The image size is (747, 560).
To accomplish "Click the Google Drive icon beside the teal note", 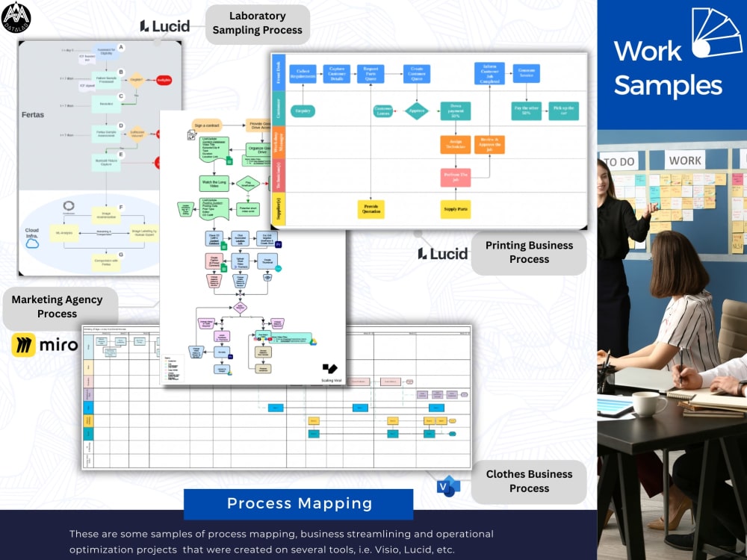I will coord(314,341).
